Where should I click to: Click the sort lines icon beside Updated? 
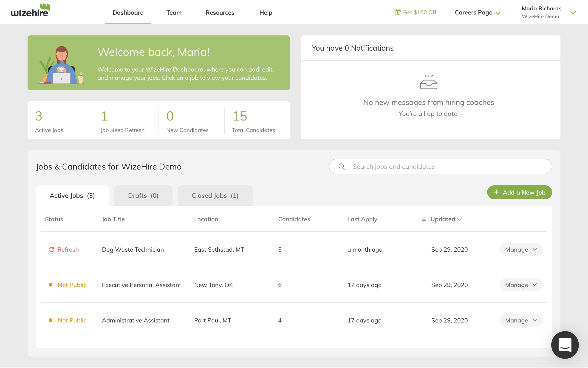click(424, 219)
